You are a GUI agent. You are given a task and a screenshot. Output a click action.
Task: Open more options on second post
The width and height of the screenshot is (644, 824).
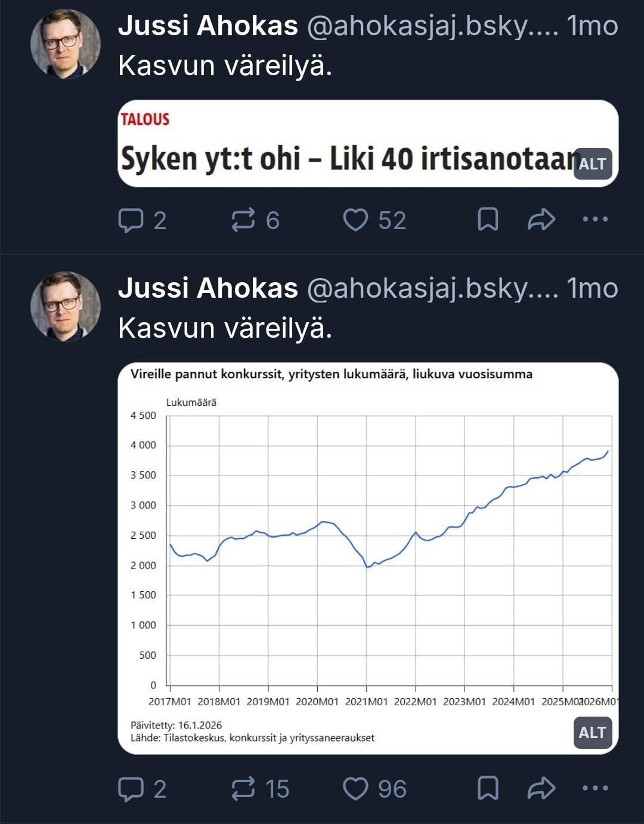[595, 788]
